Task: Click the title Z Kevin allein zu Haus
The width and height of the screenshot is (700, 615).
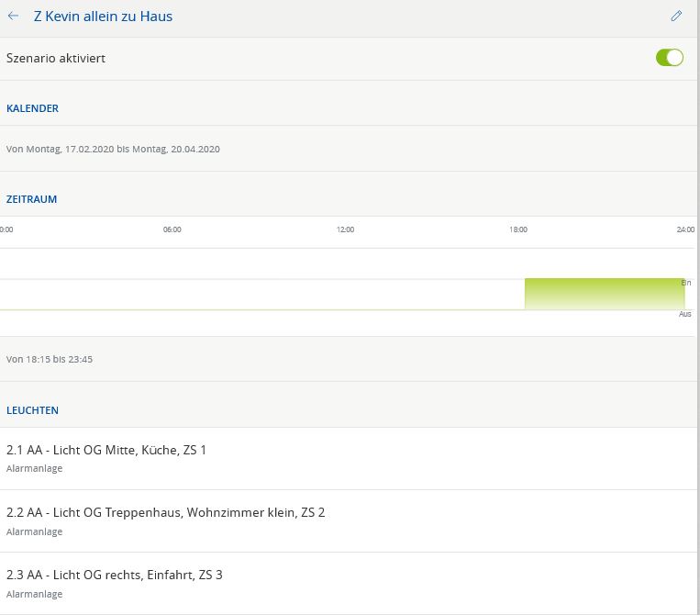Action: [x=103, y=17]
